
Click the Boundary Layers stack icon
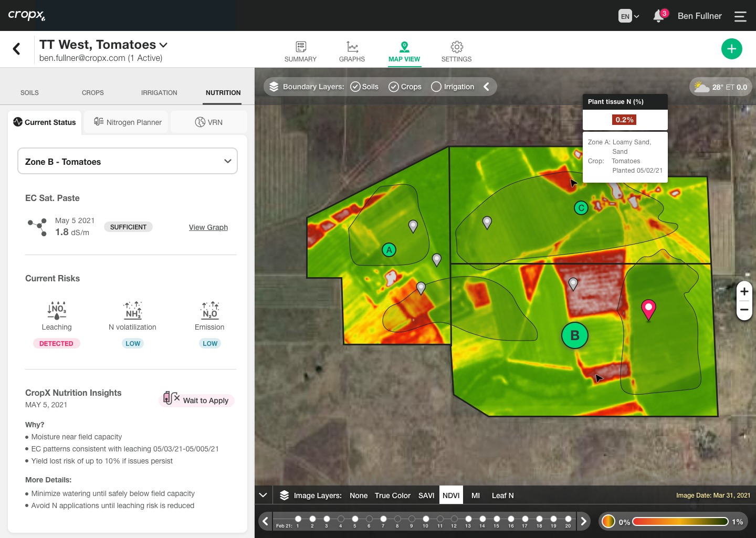274,87
